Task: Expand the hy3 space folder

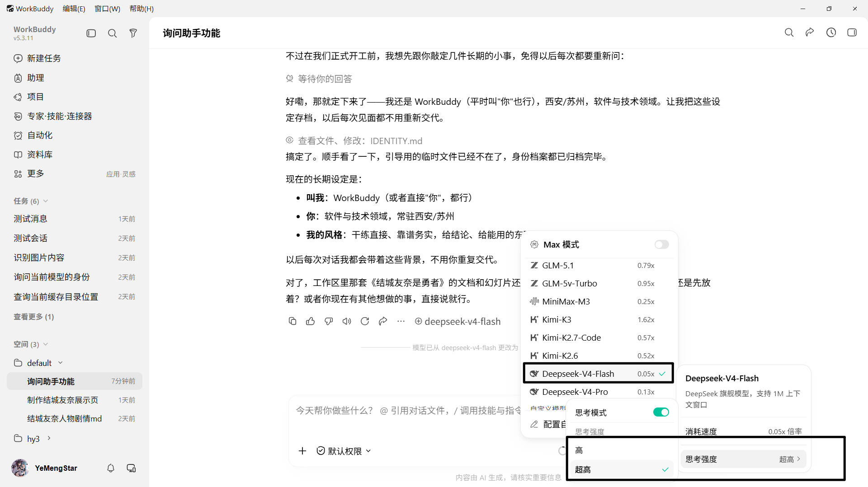Action: point(49,438)
